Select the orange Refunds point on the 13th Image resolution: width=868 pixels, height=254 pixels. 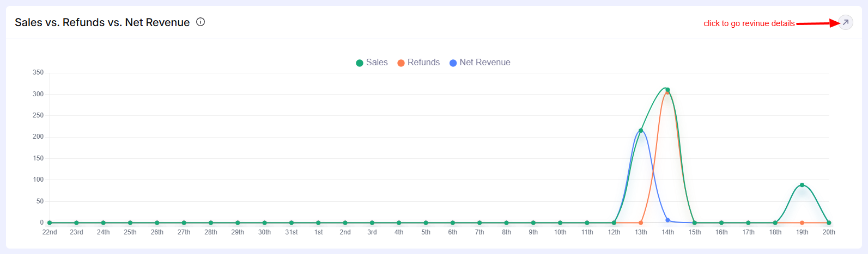pos(641,222)
